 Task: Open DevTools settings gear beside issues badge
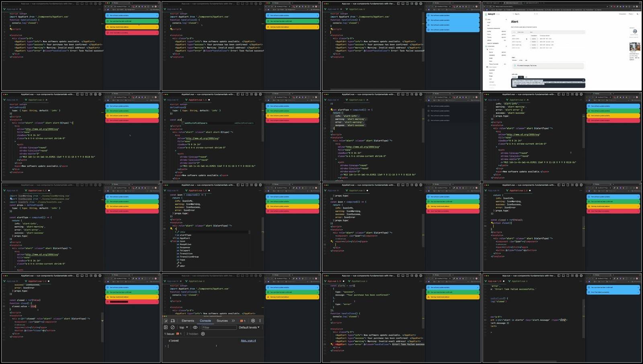[253, 321]
